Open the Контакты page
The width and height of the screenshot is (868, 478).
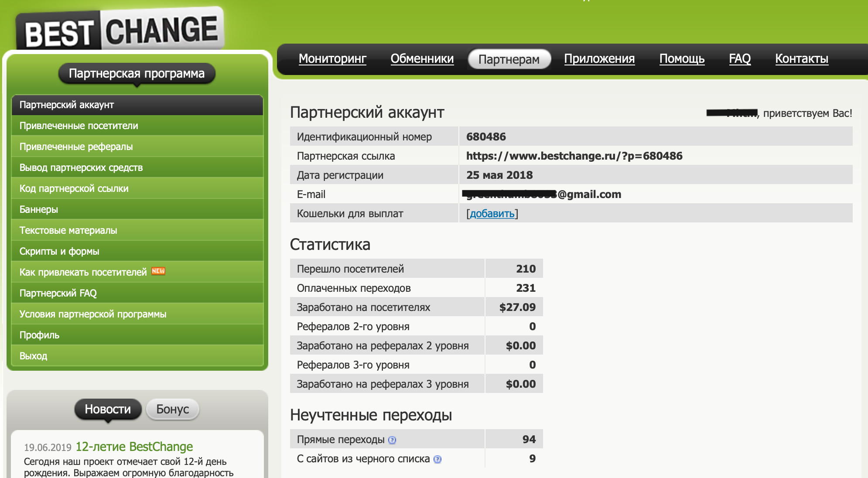coord(801,59)
